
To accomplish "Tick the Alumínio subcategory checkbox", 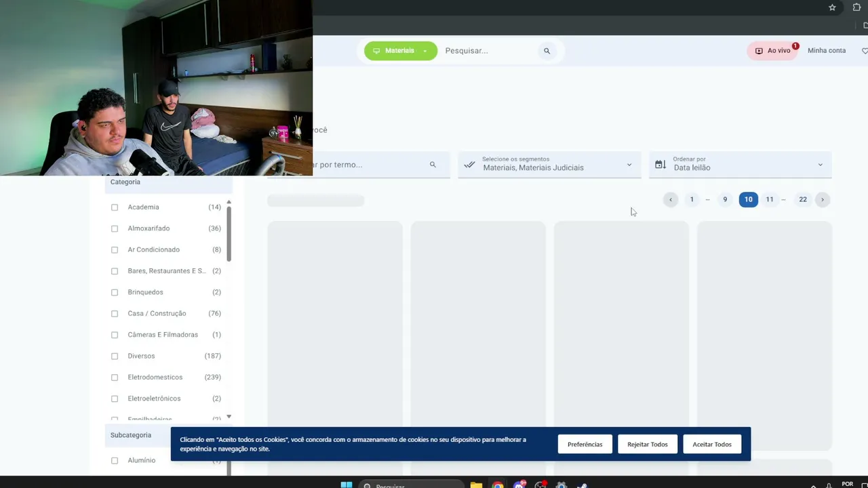I will point(115,461).
